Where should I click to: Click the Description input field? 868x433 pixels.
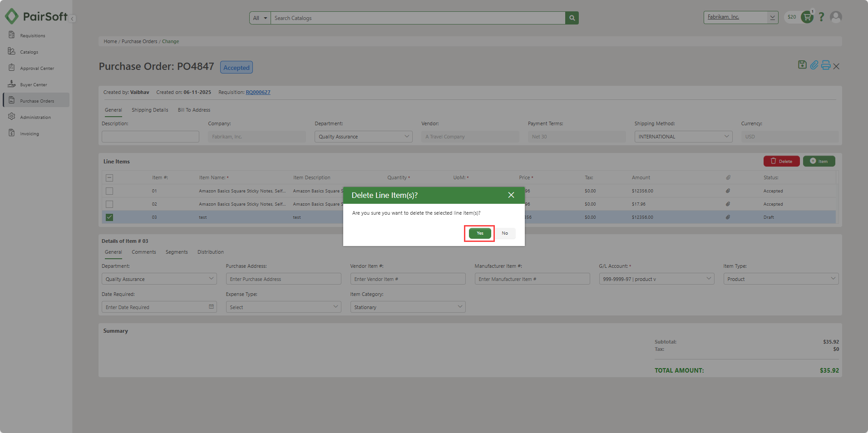tap(150, 137)
